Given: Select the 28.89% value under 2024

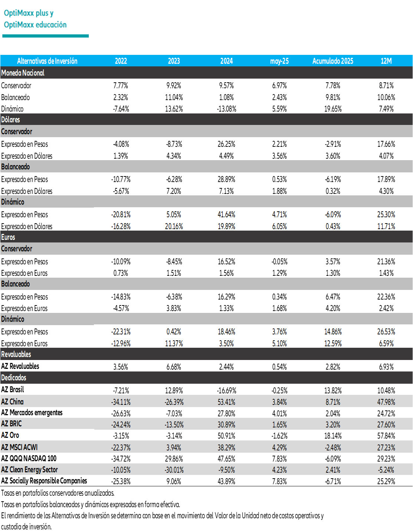Looking at the screenshot, I should tap(227, 179).
